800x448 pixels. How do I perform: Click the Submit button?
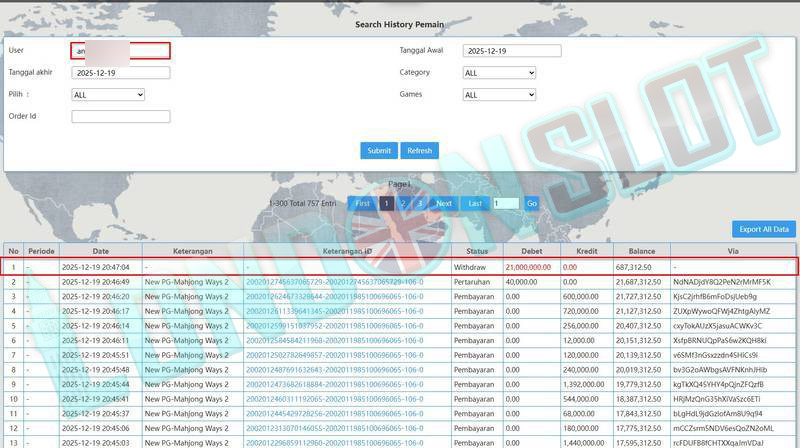379,151
